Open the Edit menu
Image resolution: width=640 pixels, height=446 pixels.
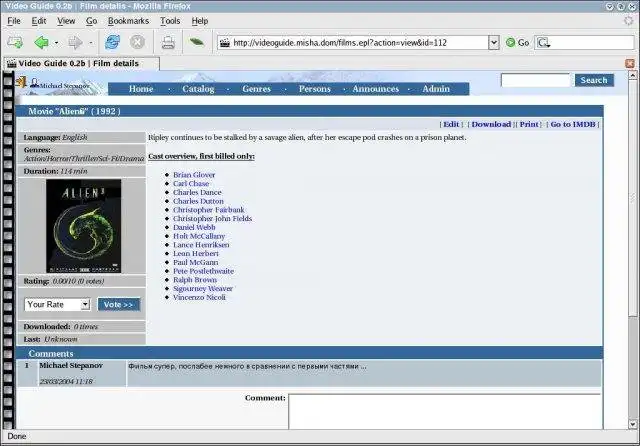39,21
